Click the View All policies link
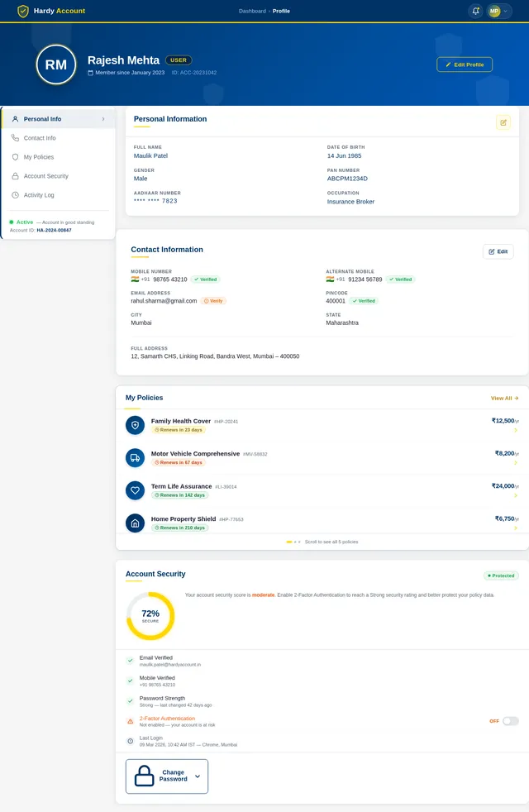The image size is (529, 812). 504,398
